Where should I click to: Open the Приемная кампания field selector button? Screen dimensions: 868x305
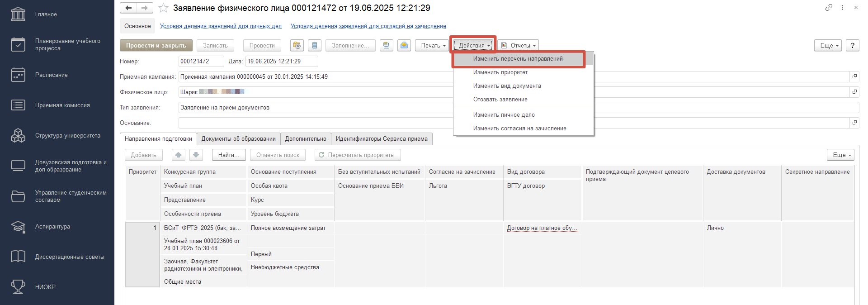[x=854, y=76]
